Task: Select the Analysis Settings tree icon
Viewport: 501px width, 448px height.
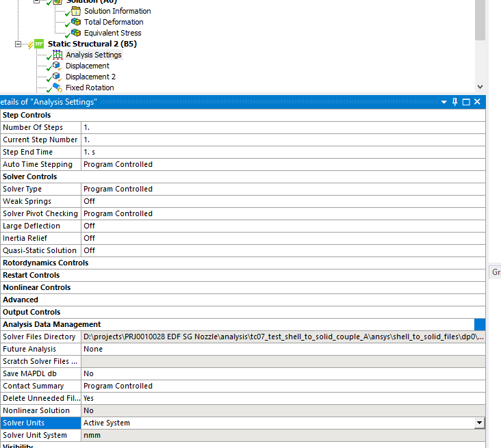Action: pyautogui.click(x=57, y=55)
